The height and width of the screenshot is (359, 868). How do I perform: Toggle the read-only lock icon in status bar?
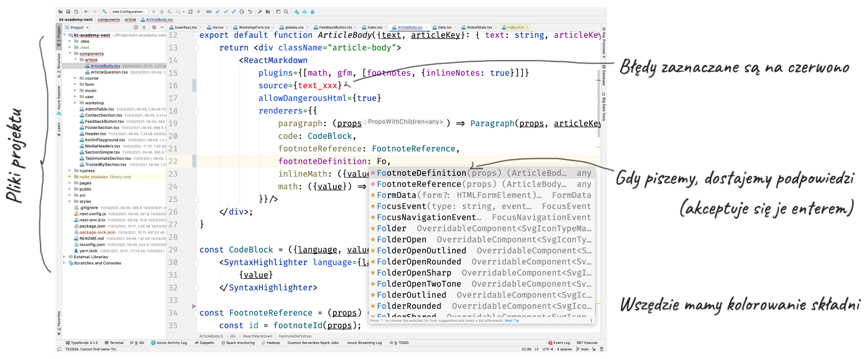[x=594, y=349]
